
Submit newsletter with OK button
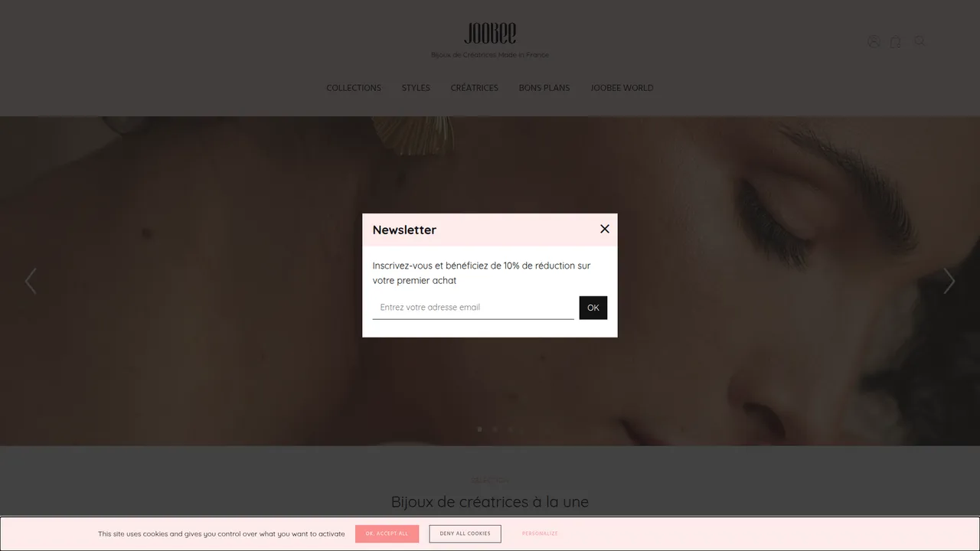tap(593, 308)
